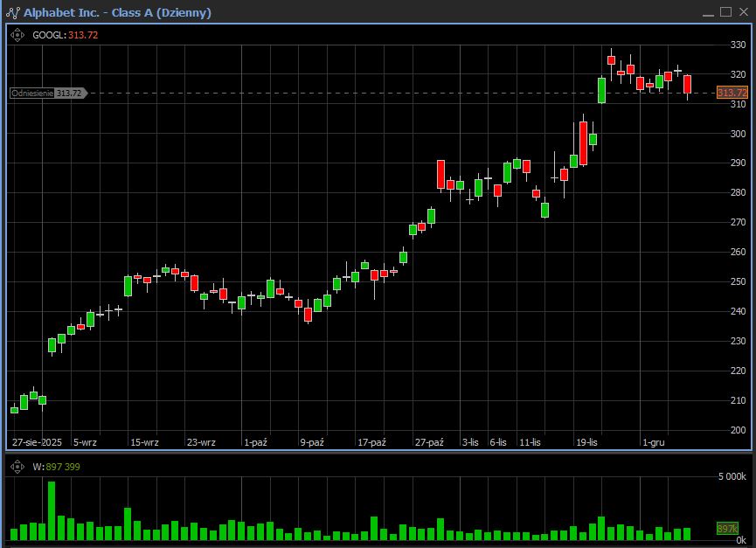Viewport: 756px width, 548px height.
Task: Click the tallest green volume bar
Action: point(52,510)
